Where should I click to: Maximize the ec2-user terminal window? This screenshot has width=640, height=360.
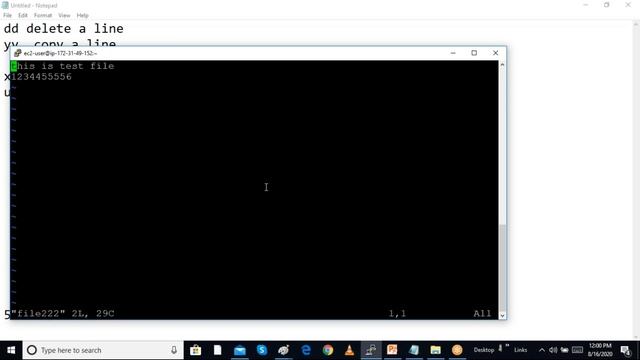click(474, 53)
